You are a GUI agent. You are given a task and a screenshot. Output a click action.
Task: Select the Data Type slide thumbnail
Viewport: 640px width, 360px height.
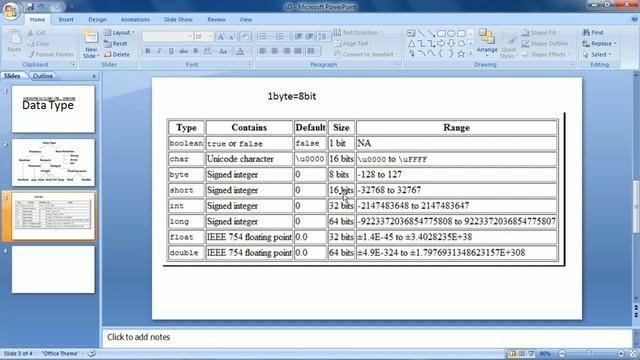pyautogui.click(x=53, y=109)
